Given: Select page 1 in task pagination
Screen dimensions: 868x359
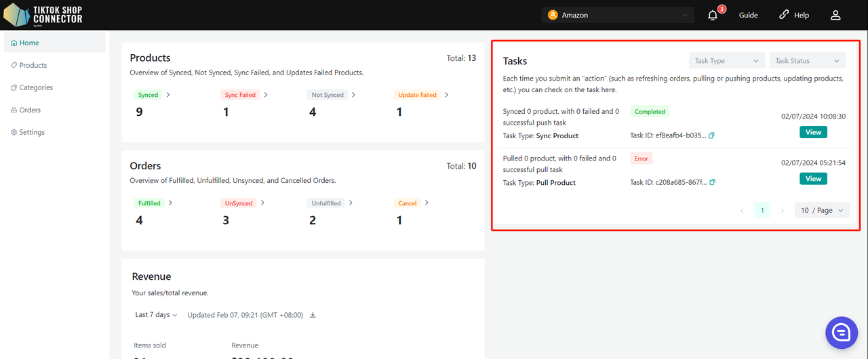Looking at the screenshot, I should 762,211.
